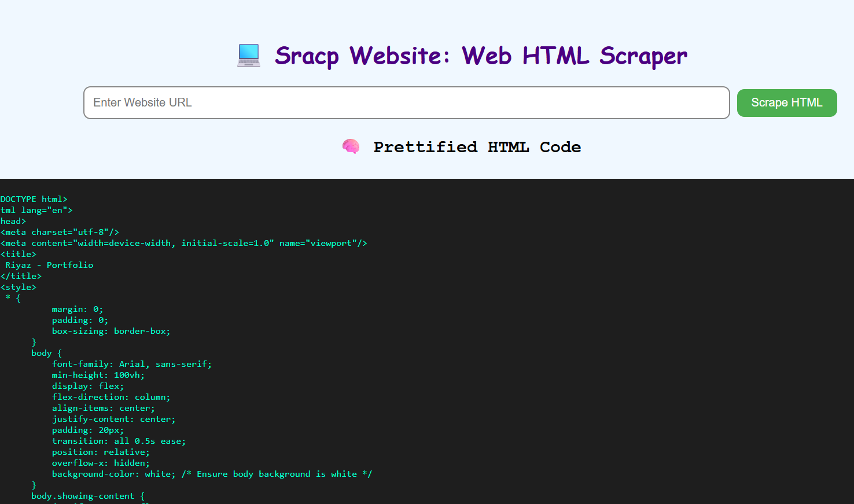
Task: Click the 'min-height: 100vh;' line
Action: point(98,375)
